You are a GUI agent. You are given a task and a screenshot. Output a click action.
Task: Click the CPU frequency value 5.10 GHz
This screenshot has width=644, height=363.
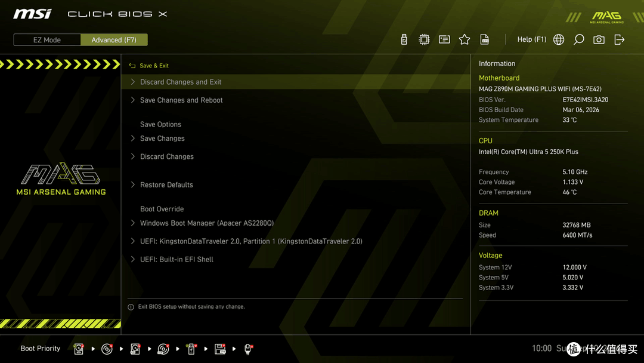(x=575, y=172)
